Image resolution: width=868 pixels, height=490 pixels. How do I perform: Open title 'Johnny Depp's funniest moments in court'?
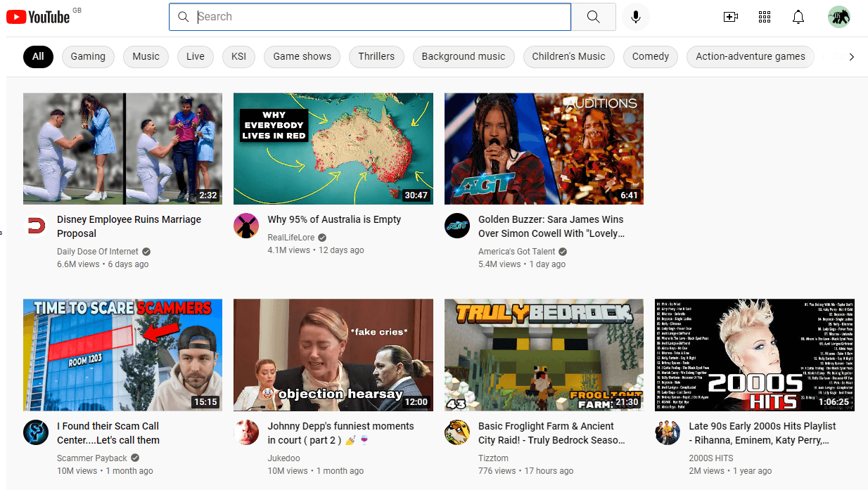point(340,433)
